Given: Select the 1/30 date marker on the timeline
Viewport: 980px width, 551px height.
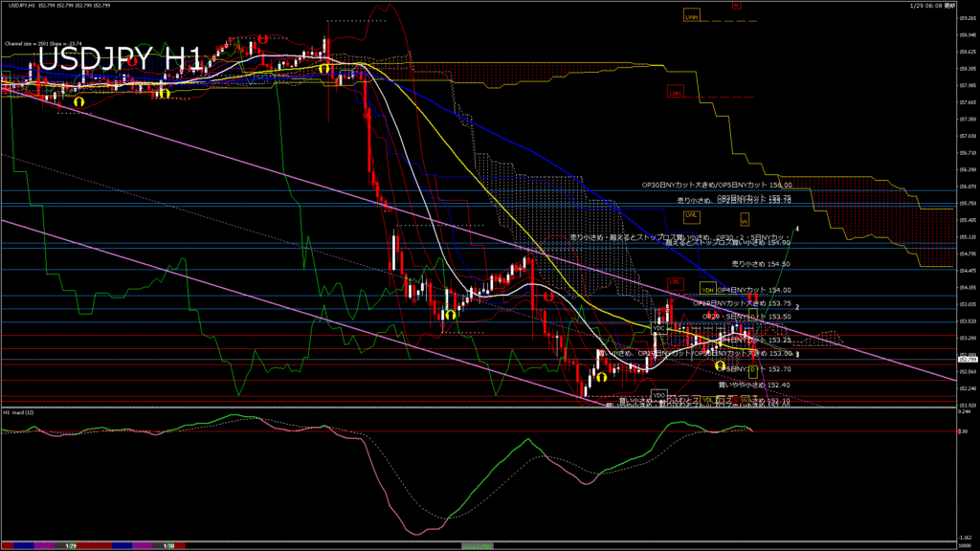Looking at the screenshot, I should [168, 545].
